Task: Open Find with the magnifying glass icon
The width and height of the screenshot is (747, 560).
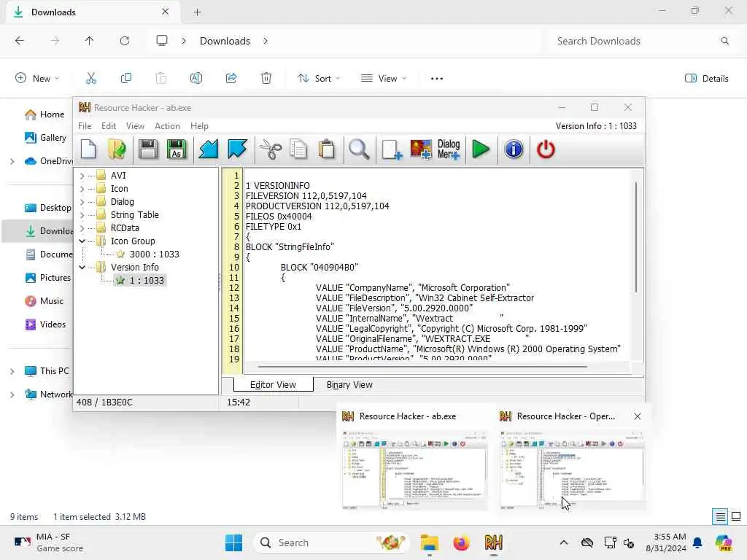Action: [359, 149]
